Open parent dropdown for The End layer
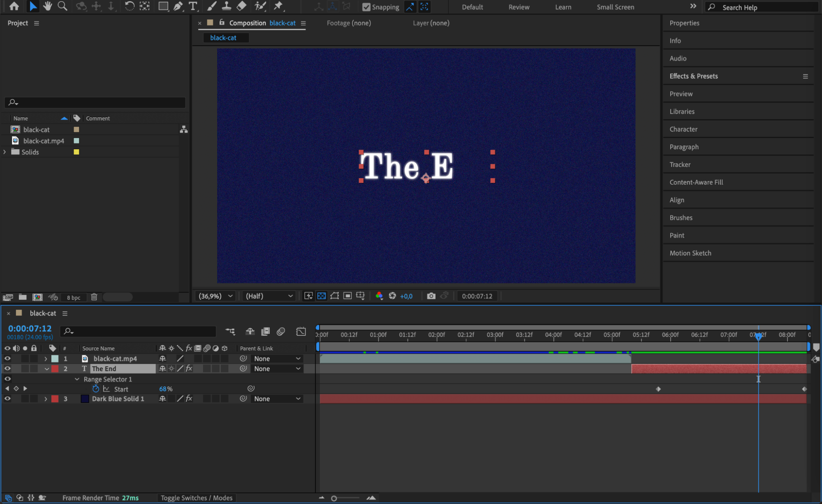822x504 pixels. (x=277, y=369)
